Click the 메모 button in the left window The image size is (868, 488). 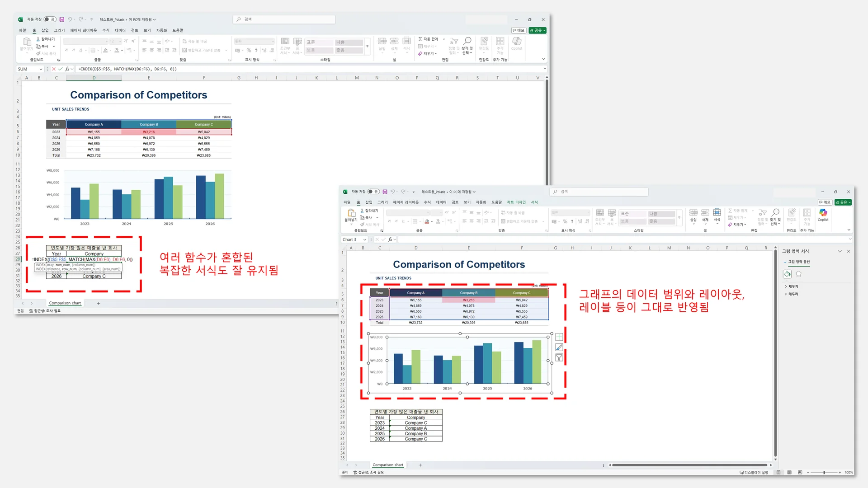(519, 30)
